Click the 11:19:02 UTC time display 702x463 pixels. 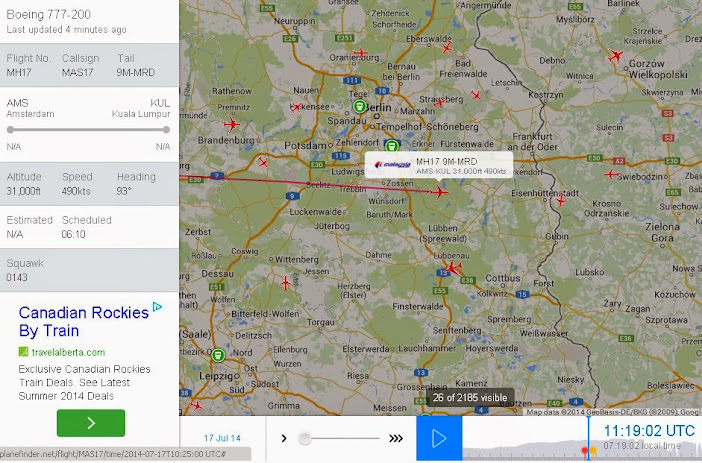tap(649, 431)
